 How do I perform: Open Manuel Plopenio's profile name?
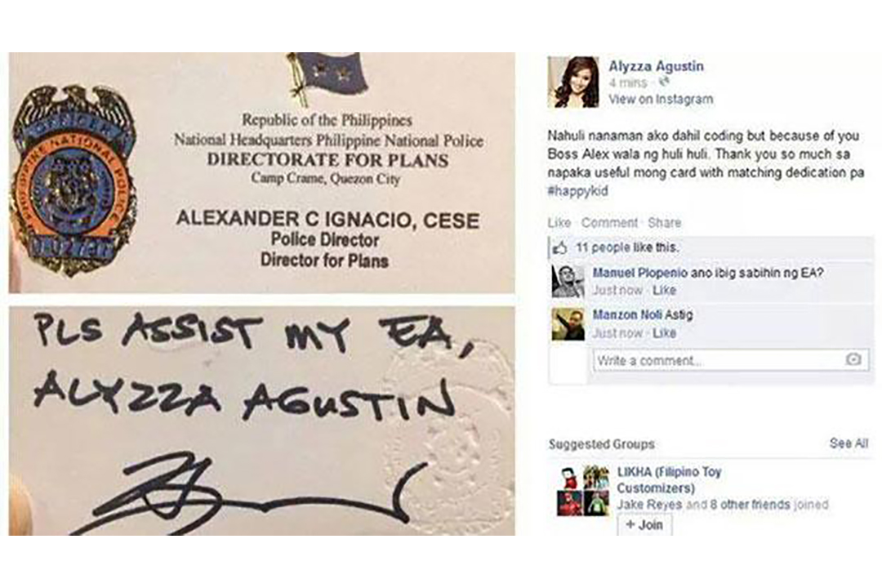pyautogui.click(x=639, y=273)
